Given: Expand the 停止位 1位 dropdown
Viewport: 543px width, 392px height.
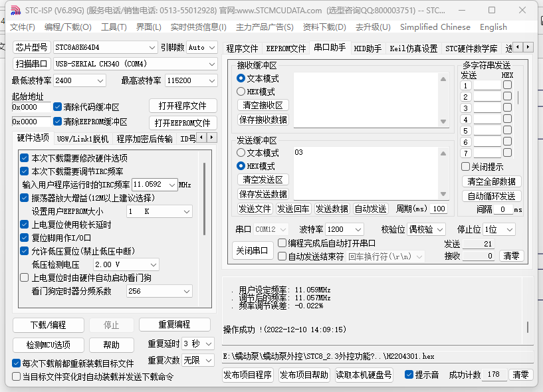Looking at the screenshot, I should (x=509, y=229).
